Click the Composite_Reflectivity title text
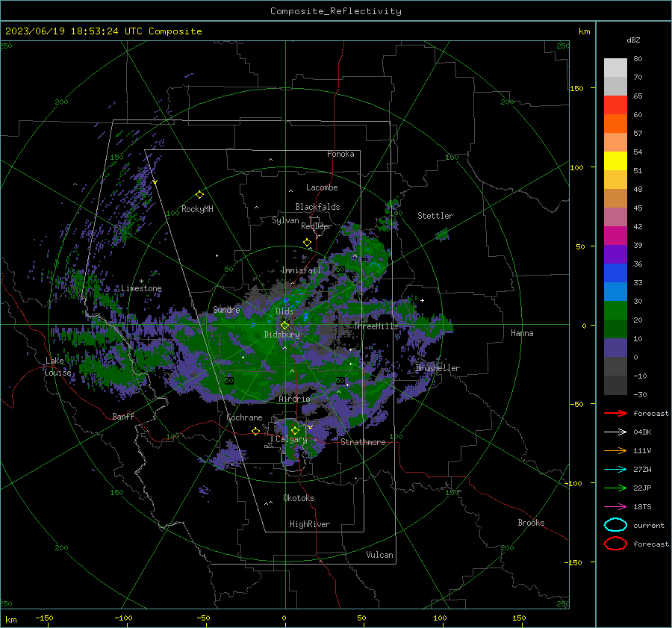 335,11
